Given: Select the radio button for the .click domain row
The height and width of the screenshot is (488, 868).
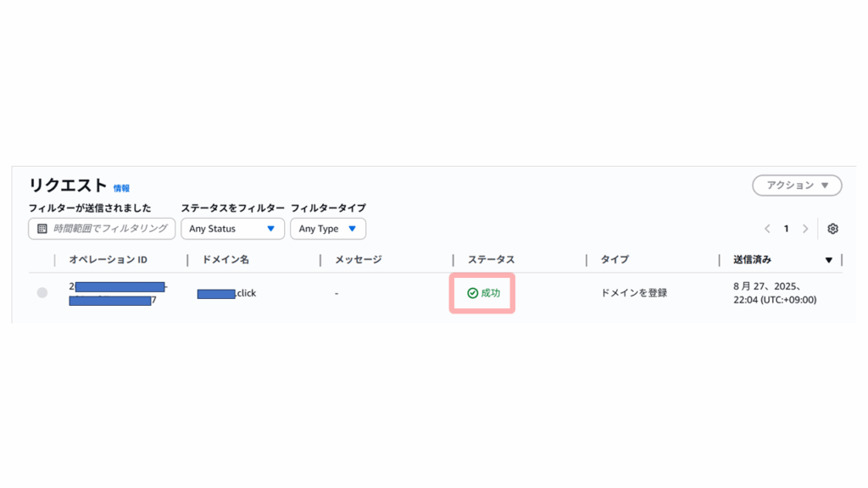Looking at the screenshot, I should tap(42, 292).
